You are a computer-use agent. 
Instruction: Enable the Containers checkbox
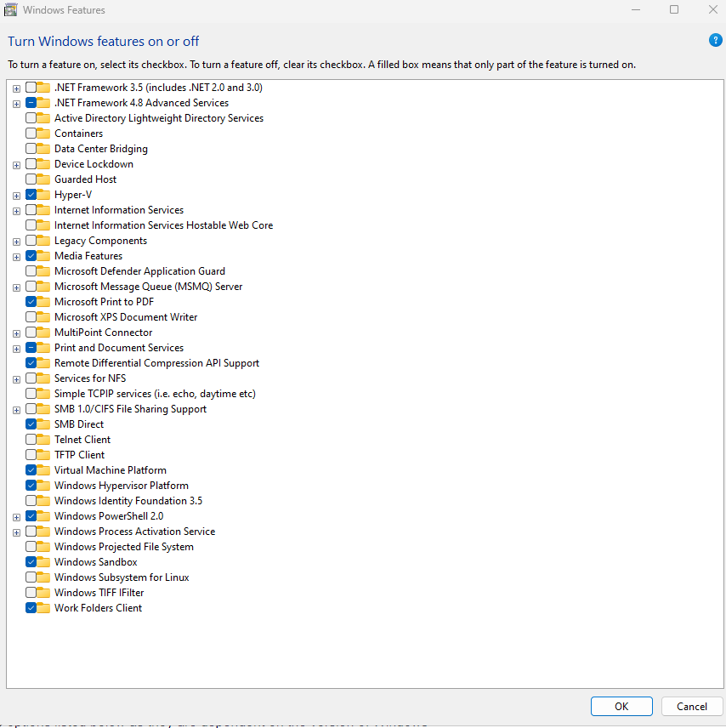point(31,134)
